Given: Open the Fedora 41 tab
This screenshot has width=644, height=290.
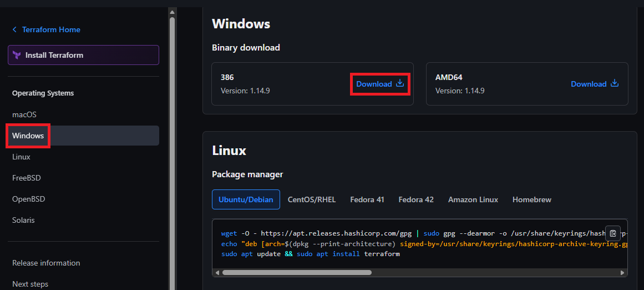Looking at the screenshot, I should (x=367, y=199).
